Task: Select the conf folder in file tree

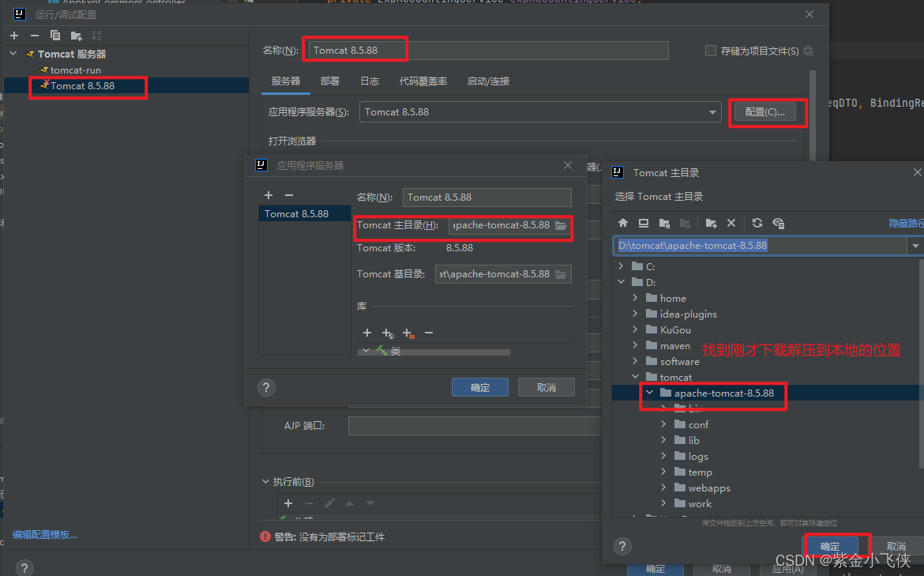Action: pos(698,424)
